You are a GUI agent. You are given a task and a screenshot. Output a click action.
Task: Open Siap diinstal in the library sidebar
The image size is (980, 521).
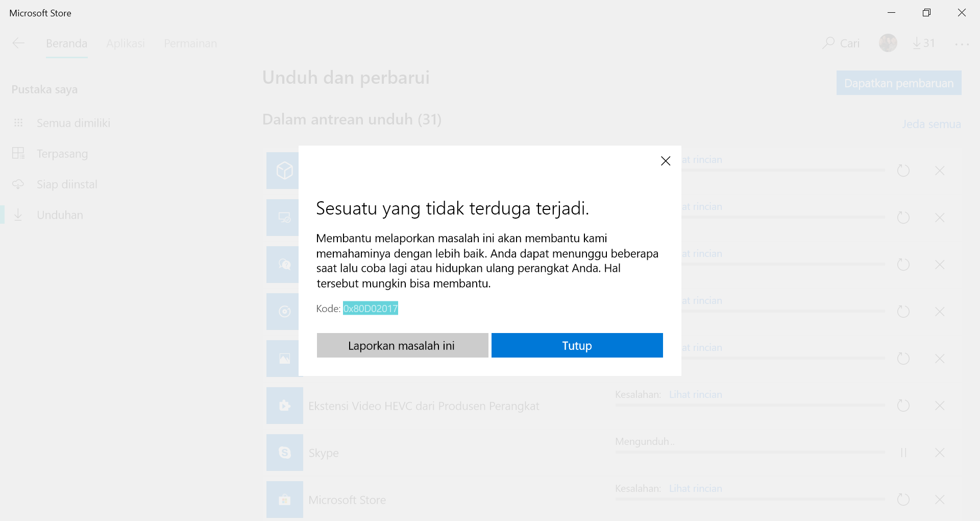(55, 184)
